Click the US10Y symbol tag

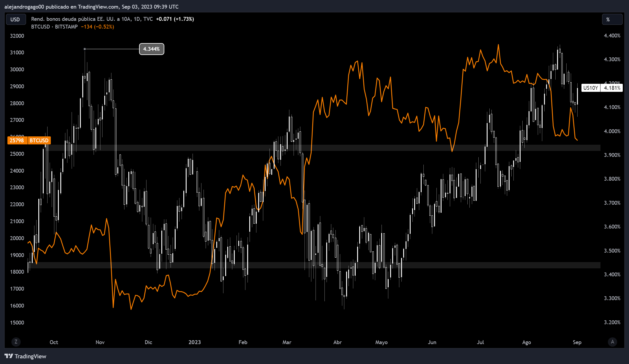point(590,88)
